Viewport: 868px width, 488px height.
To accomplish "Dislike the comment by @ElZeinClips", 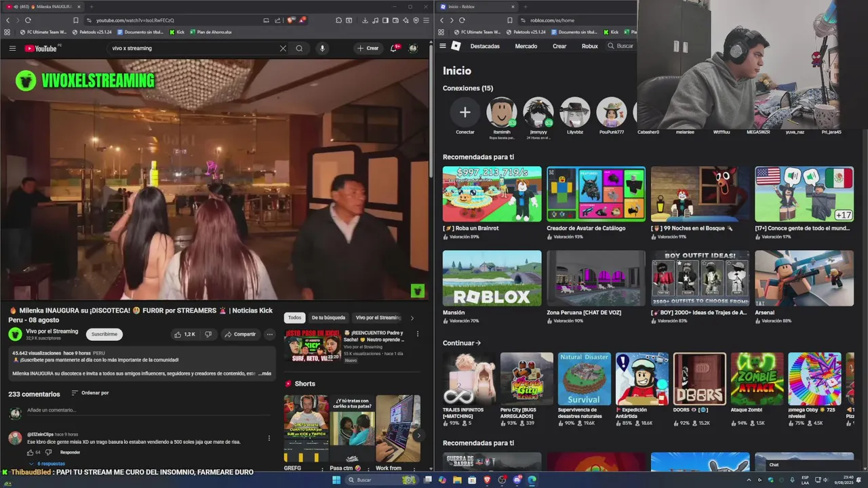I will click(x=48, y=452).
